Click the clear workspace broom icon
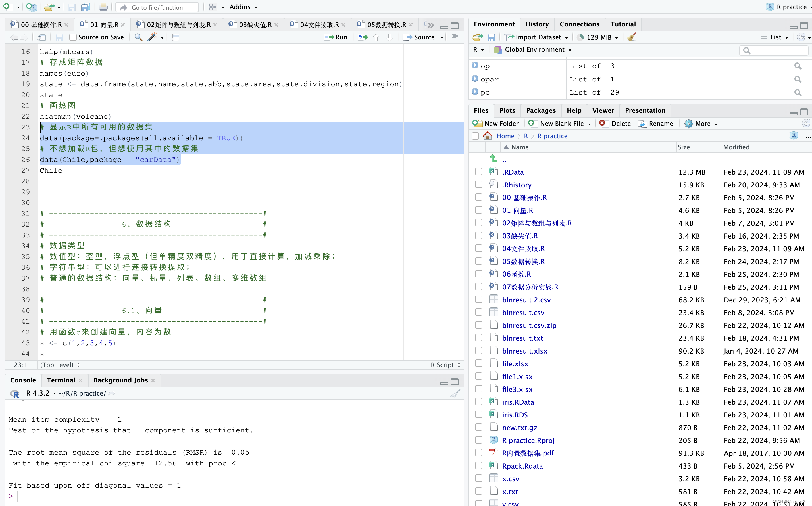 pos(632,37)
